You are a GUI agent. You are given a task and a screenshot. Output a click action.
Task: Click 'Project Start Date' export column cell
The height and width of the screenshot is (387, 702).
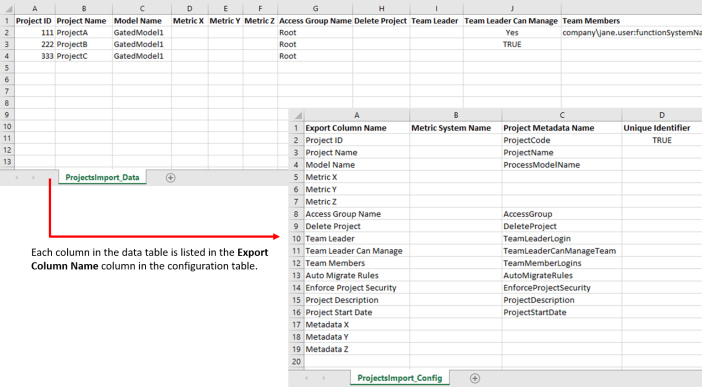pyautogui.click(x=357, y=312)
